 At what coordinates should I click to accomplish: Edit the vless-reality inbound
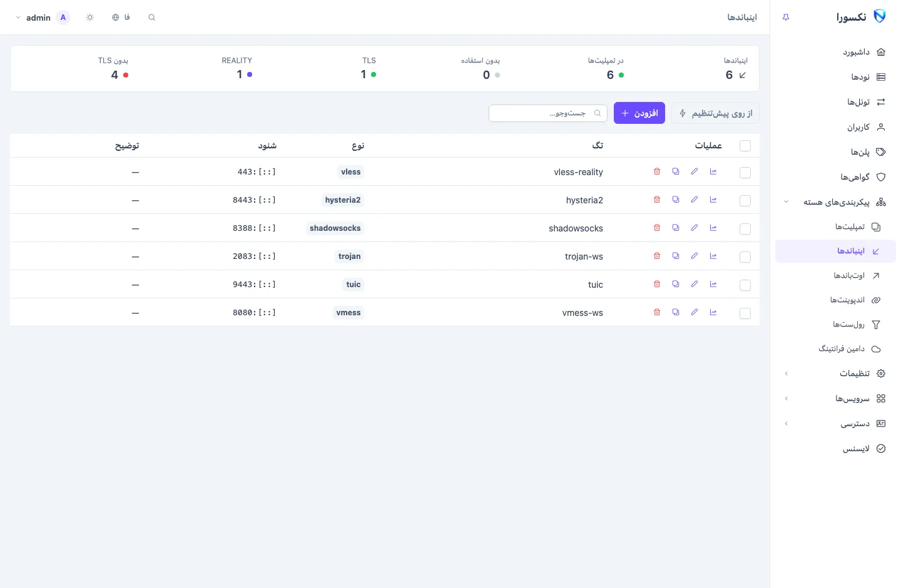tap(695, 171)
